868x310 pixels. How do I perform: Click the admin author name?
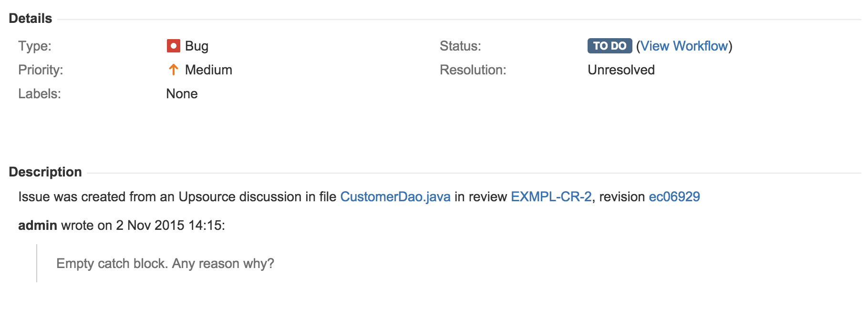coord(38,225)
